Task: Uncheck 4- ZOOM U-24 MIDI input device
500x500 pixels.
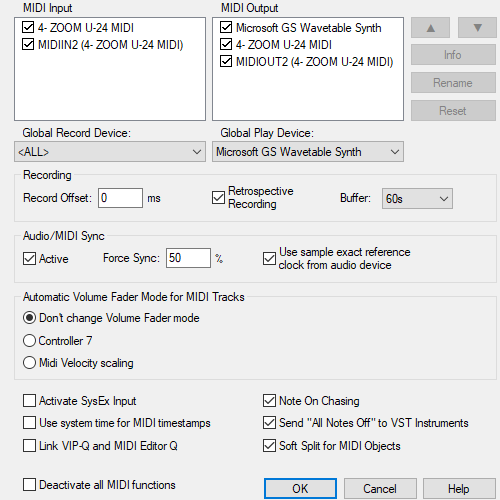Action: pyautogui.click(x=28, y=27)
